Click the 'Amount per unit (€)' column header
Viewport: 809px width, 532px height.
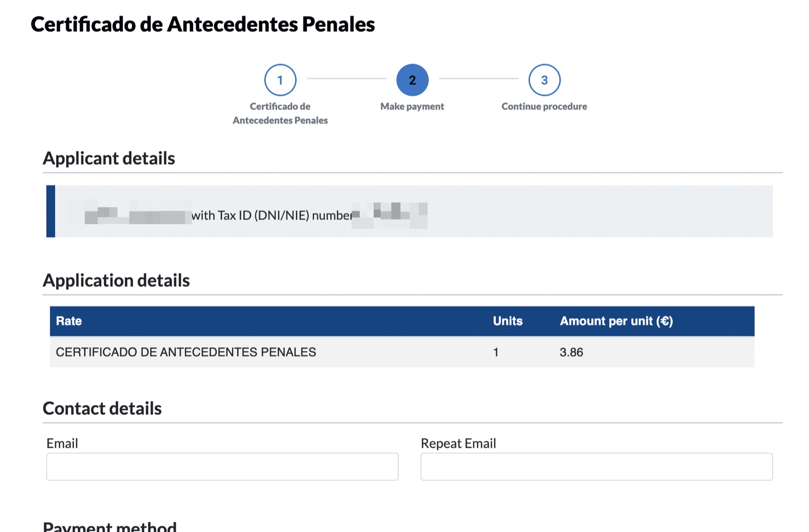pos(616,321)
